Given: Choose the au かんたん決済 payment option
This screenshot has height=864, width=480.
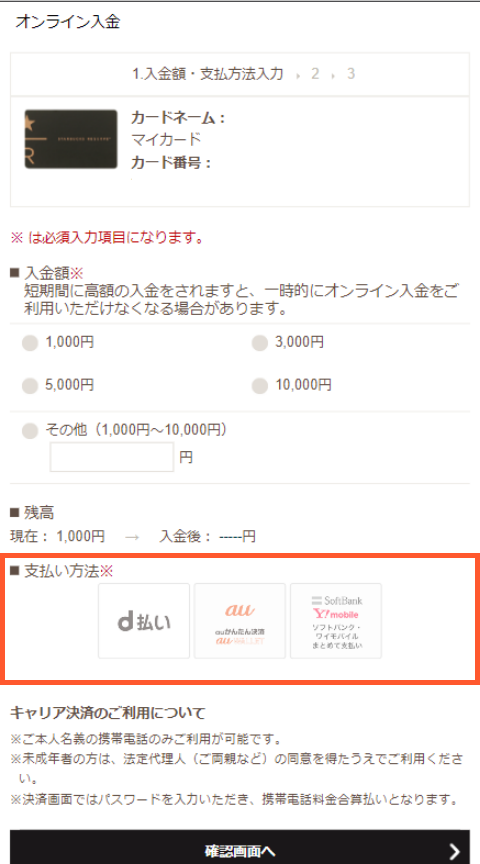Looking at the screenshot, I should [240, 621].
